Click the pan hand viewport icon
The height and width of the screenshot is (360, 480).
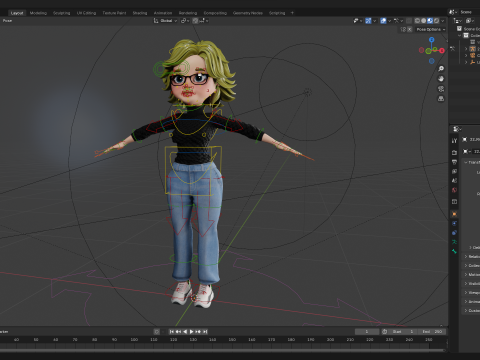(441, 79)
